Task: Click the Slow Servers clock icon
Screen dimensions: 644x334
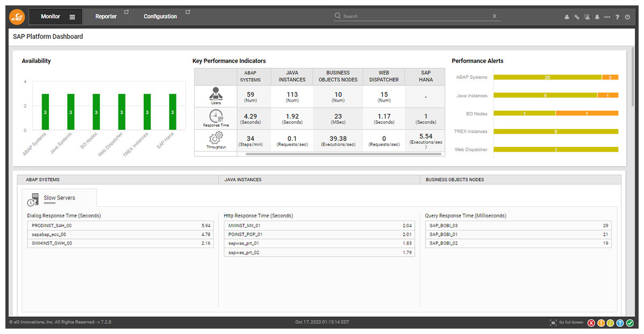Action: coord(33,199)
